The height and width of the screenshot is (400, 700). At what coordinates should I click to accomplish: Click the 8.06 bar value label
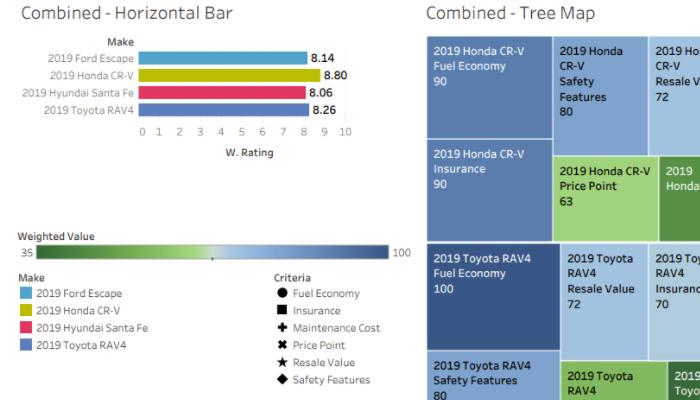click(x=321, y=93)
